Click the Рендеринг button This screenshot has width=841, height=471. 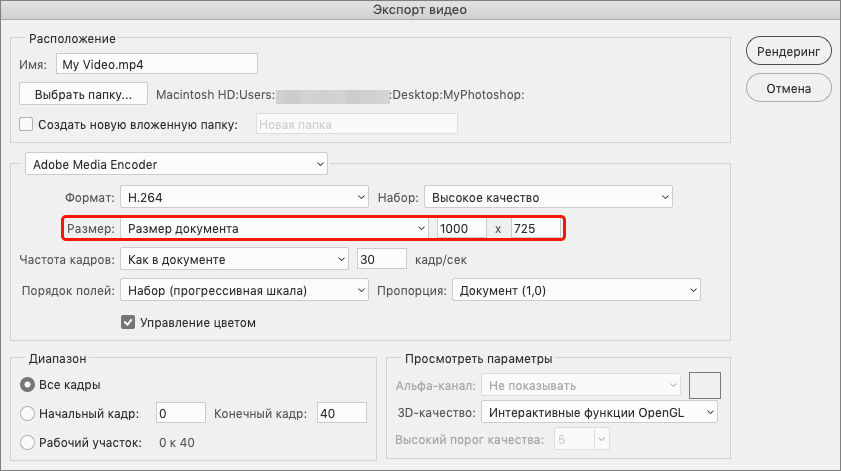[788, 50]
